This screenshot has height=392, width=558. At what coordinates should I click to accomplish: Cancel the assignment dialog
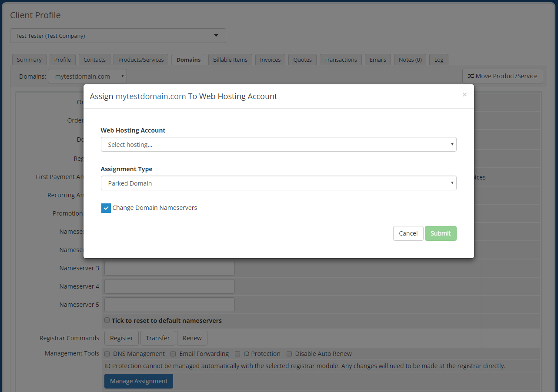tap(408, 233)
